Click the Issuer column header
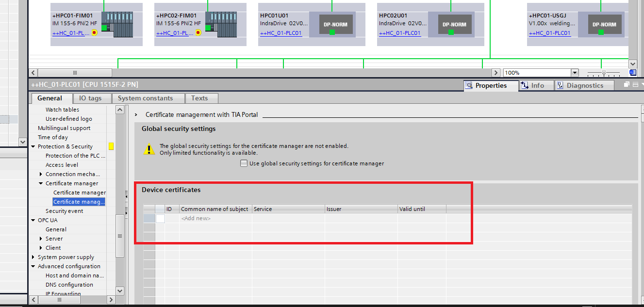The height and width of the screenshot is (307, 644). (x=361, y=209)
